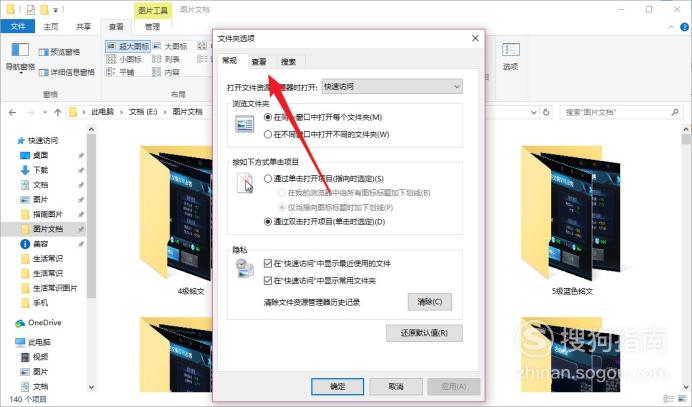Select 快速访问 in the navigation pane
692x407 pixels.
43,140
